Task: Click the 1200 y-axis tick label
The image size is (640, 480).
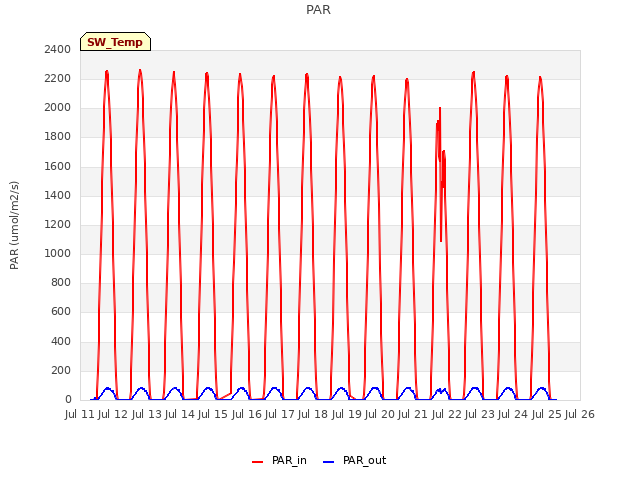Action: [x=58, y=224]
